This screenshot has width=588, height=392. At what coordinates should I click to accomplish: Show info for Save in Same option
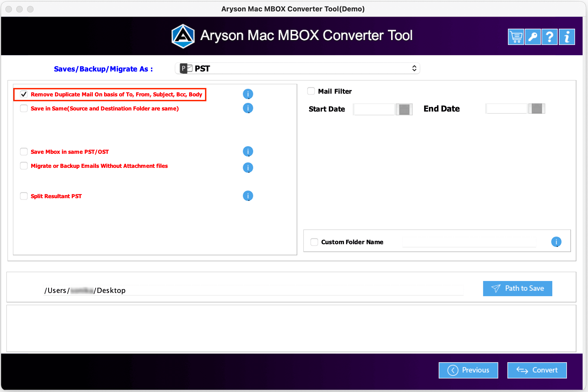[248, 108]
